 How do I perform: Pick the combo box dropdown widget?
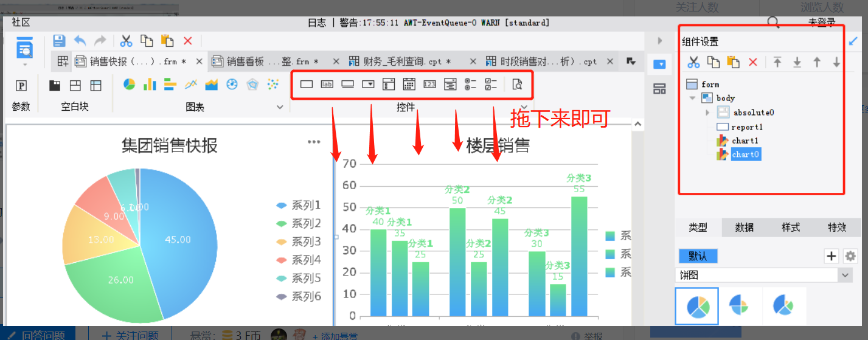point(368,85)
